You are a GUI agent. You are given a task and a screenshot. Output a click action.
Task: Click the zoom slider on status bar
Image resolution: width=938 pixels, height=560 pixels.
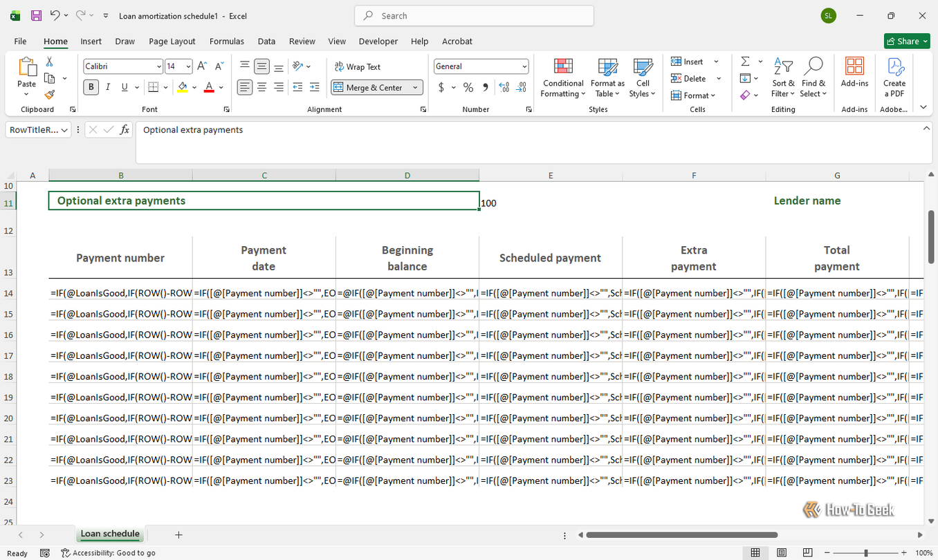[865, 553]
